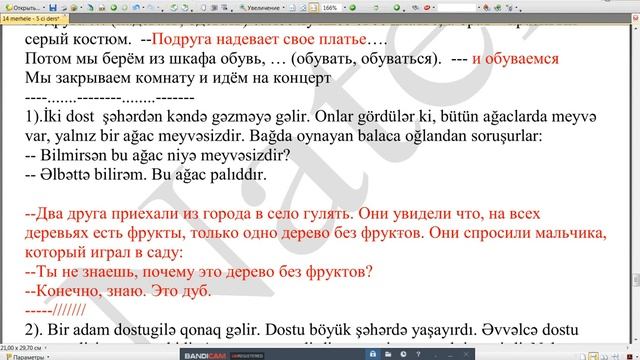Choose the text selection tool icon

(x=214, y=8)
